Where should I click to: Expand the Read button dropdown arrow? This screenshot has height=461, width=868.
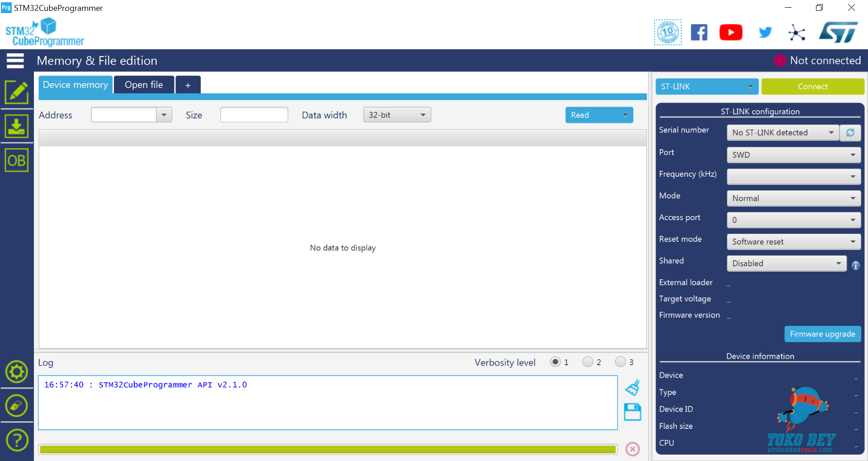point(625,115)
